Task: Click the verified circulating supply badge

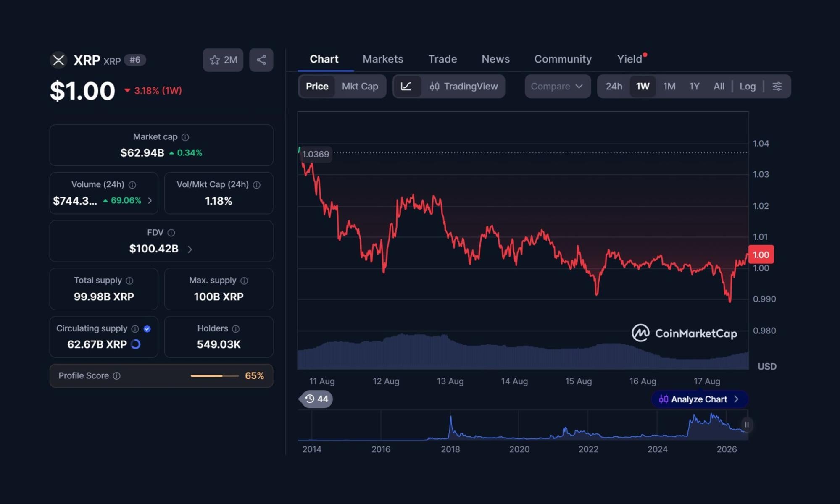Action: (x=147, y=329)
